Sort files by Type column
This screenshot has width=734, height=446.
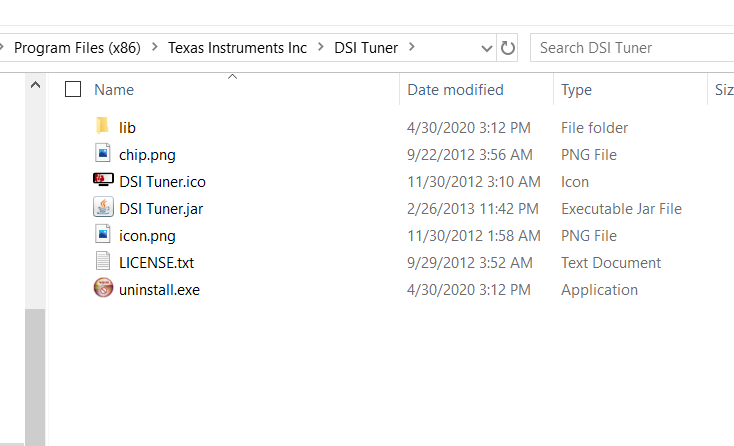576,89
